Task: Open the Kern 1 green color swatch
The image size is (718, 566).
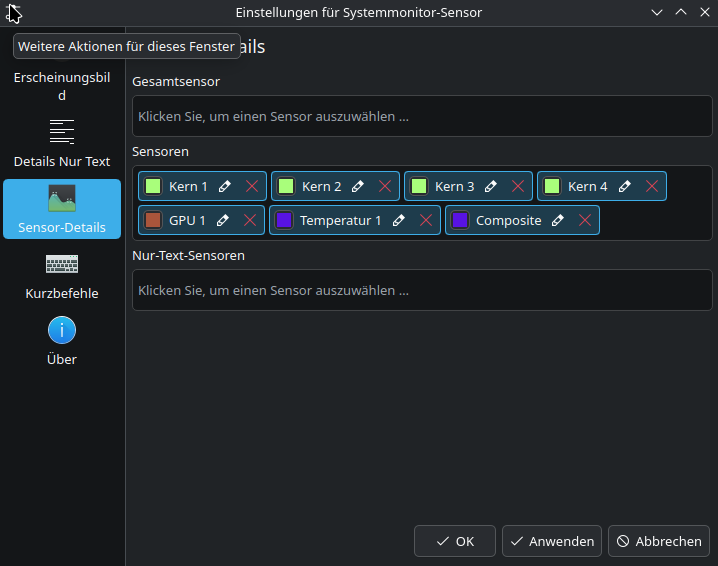Action: pos(153,186)
